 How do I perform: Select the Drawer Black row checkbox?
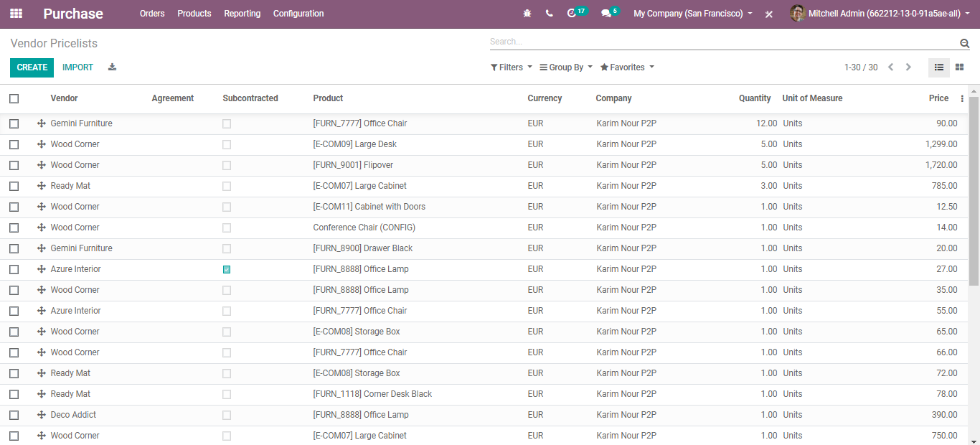[x=14, y=248]
